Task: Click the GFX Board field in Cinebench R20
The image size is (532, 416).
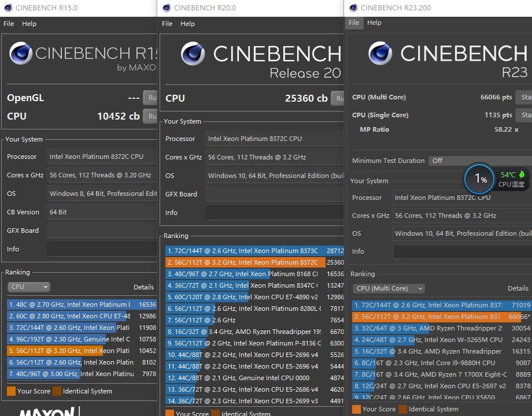Action: click(275, 194)
